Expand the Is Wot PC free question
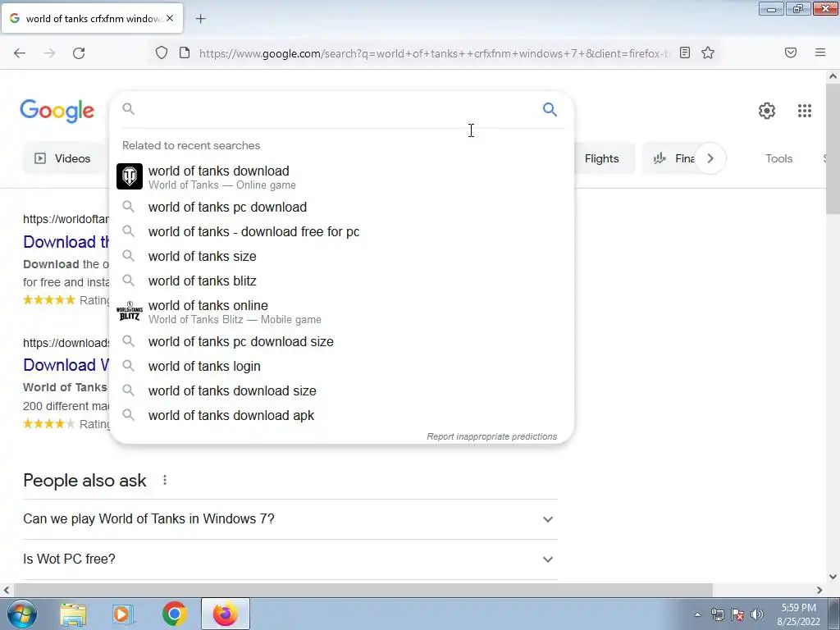Viewport: 840px width, 630px height. coord(290,559)
